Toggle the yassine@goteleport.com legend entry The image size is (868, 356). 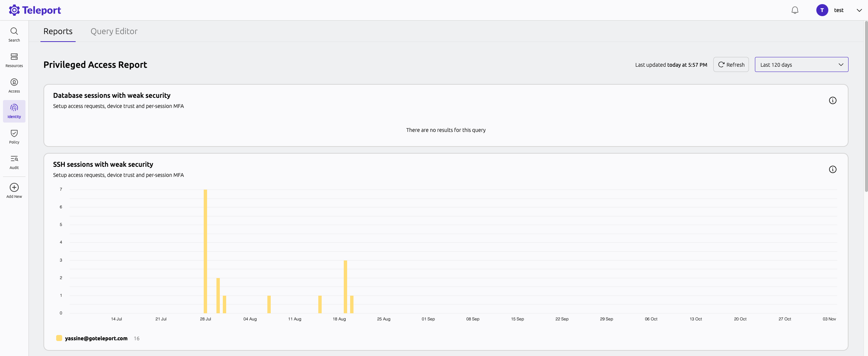[96, 338]
